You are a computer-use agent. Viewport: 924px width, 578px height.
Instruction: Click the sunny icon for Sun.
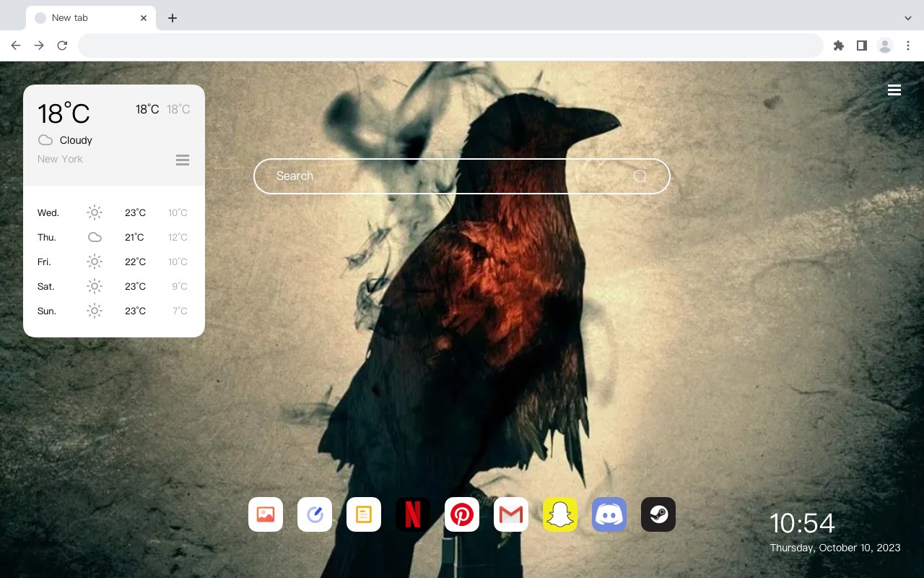point(95,311)
